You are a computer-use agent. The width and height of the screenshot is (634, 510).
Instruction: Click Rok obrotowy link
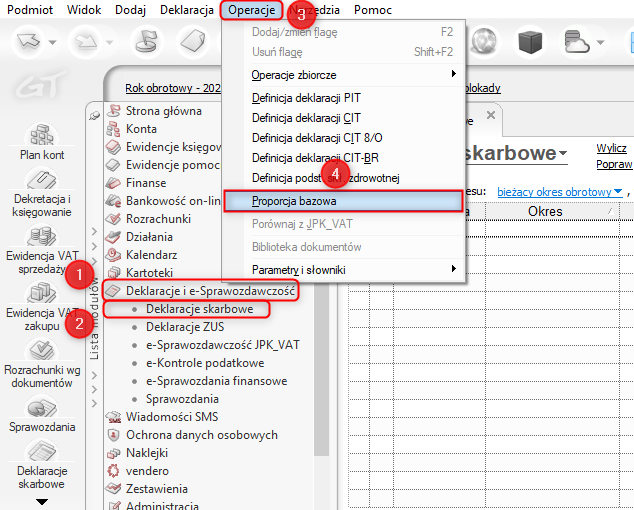click(x=173, y=88)
